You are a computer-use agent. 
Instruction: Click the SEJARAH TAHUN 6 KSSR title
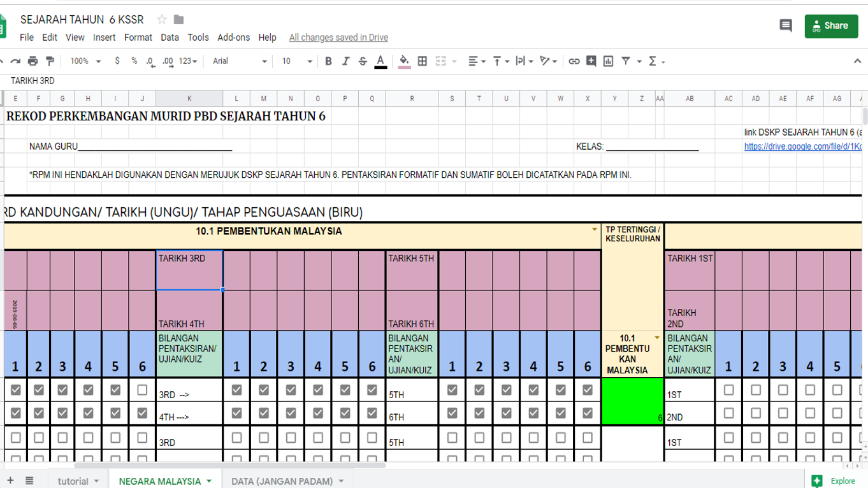point(82,20)
